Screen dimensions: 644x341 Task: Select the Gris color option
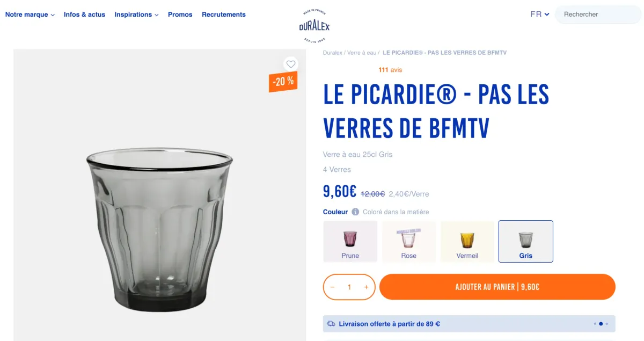526,242
